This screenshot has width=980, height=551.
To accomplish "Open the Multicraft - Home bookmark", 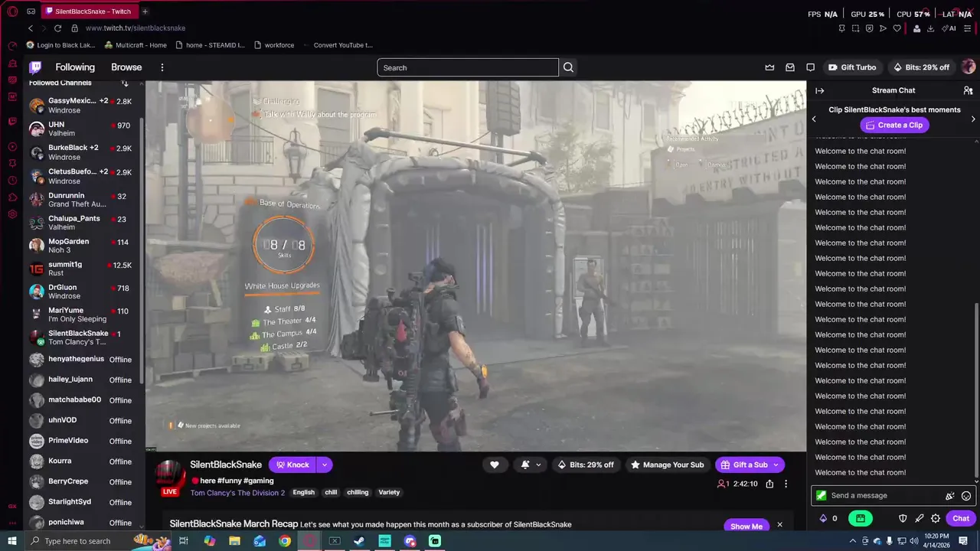I will [136, 45].
